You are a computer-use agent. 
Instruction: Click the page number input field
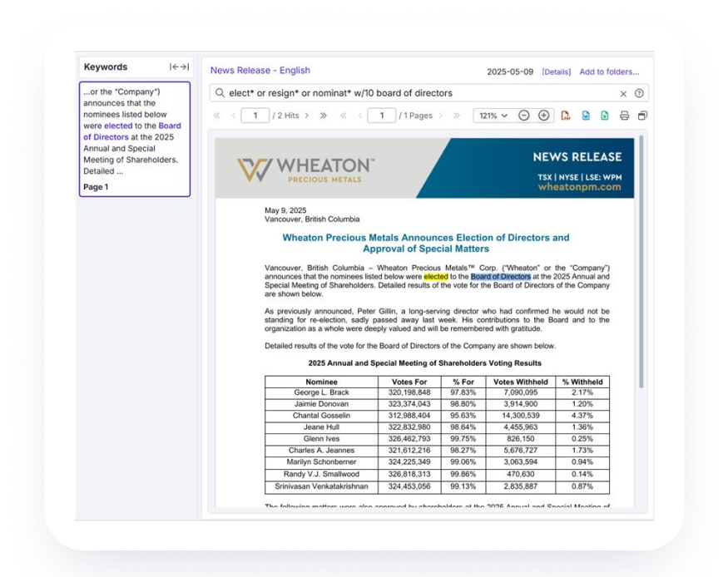coord(382,116)
